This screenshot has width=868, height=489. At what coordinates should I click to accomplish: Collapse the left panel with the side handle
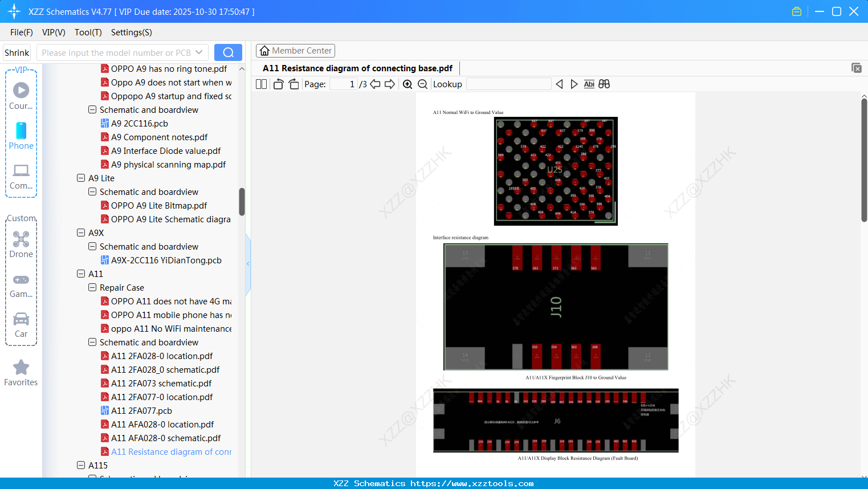(248, 264)
